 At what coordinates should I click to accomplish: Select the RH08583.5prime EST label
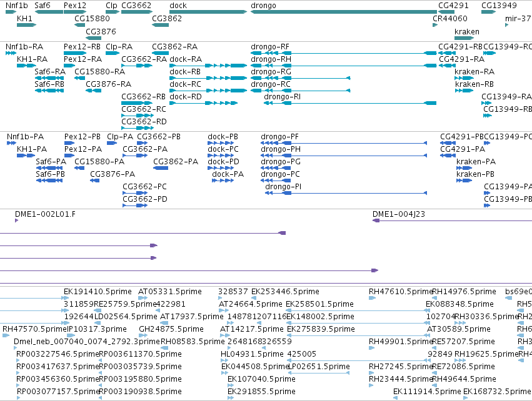coord(193,342)
